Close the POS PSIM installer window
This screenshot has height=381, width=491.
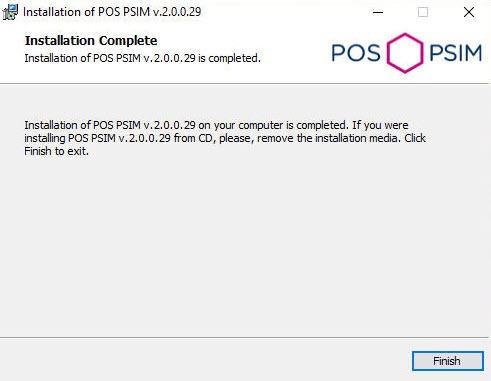(x=469, y=12)
